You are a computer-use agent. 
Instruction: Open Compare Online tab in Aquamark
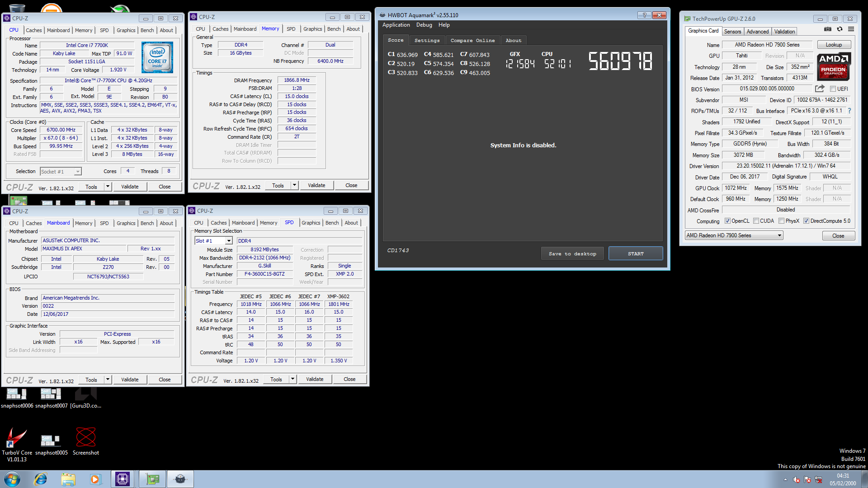[x=472, y=40]
